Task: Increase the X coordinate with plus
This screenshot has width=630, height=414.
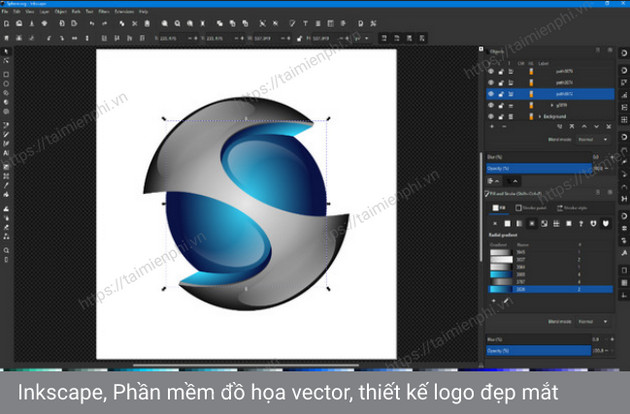Action: pyautogui.click(x=196, y=38)
